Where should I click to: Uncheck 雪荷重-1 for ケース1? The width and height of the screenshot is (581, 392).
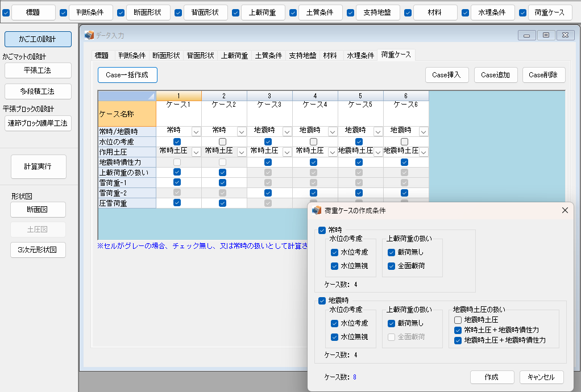click(x=177, y=182)
